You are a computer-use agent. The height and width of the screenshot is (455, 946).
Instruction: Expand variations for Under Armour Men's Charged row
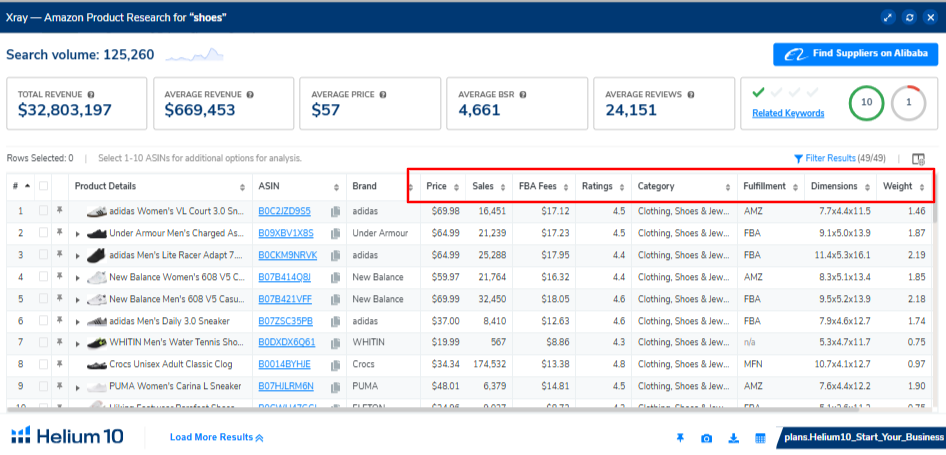[x=78, y=234]
